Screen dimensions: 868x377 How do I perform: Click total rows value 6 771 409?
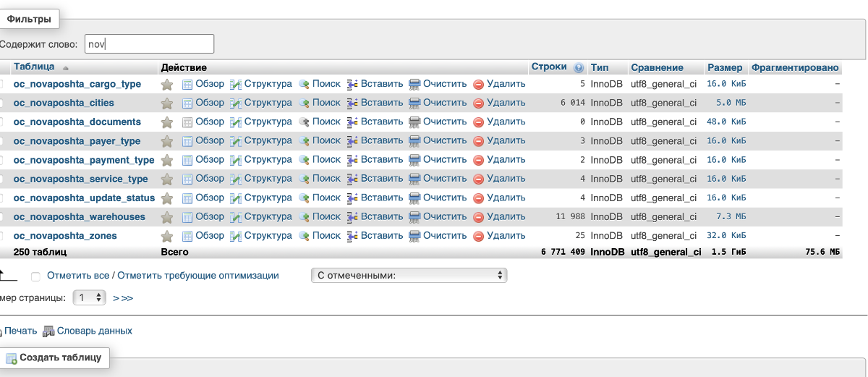click(x=563, y=253)
